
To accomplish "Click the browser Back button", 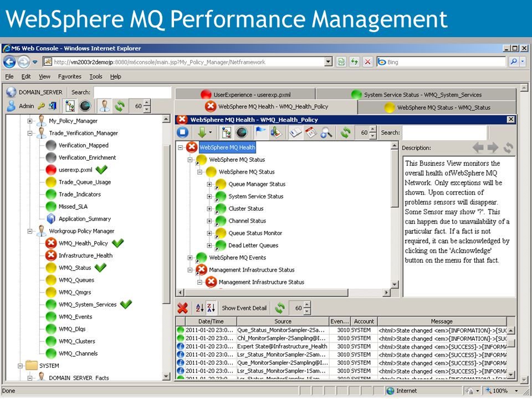I will click(9, 62).
